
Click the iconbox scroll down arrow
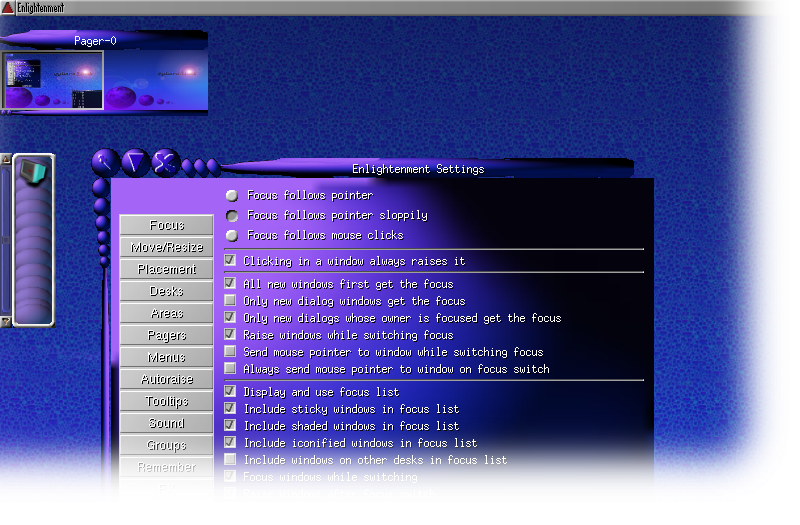6,321
